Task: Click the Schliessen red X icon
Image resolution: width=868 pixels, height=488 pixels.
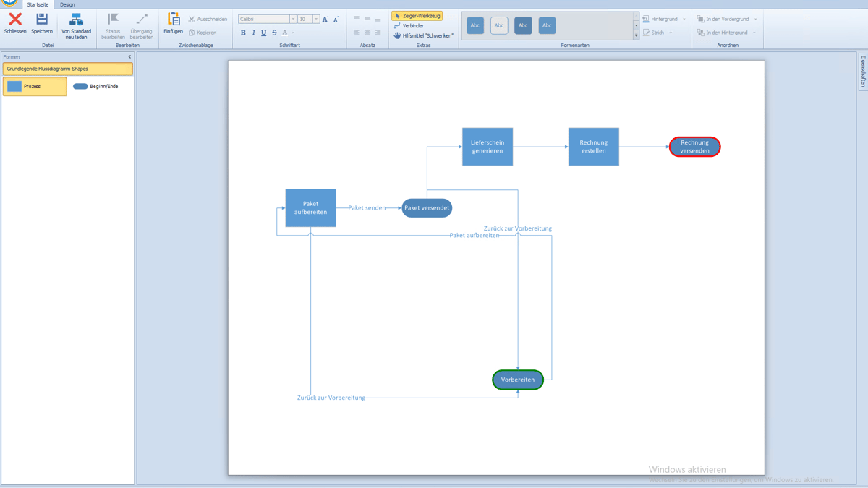Action: [15, 20]
